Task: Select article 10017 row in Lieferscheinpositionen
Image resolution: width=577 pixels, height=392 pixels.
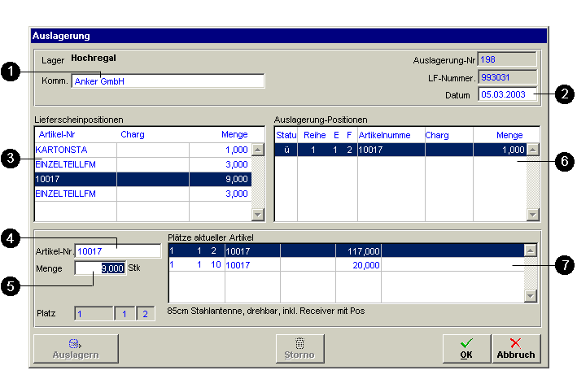Action: coord(142,179)
